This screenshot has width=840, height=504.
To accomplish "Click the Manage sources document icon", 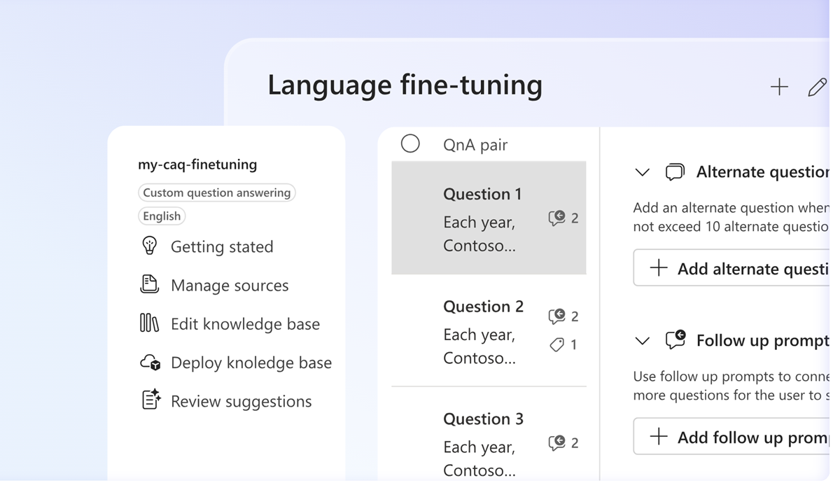I will pyautogui.click(x=149, y=284).
